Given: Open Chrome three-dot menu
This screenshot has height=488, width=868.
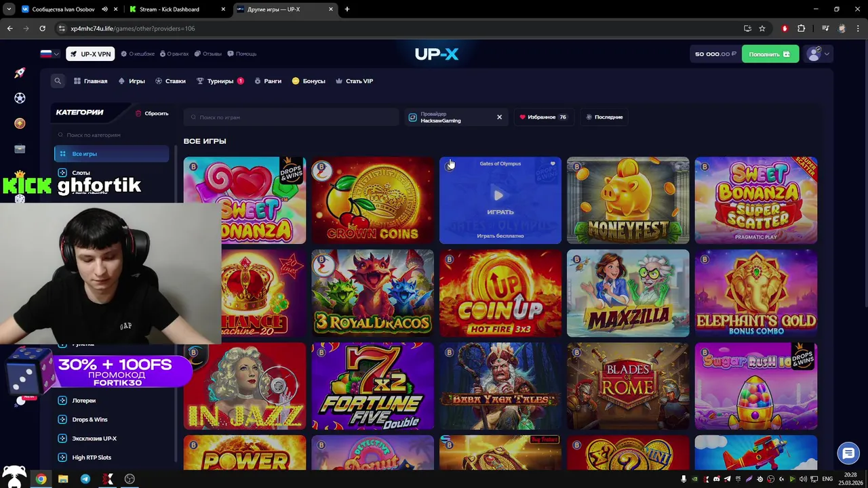Looking at the screenshot, I should pyautogui.click(x=858, y=28).
